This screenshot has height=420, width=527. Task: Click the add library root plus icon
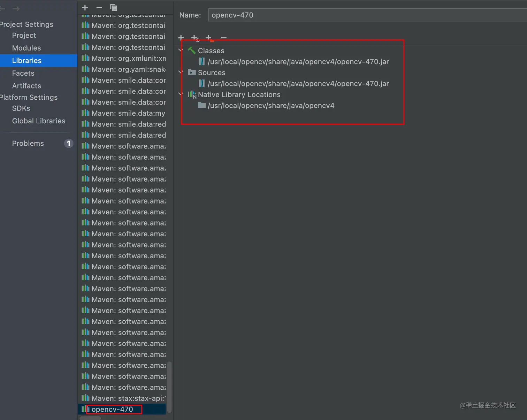(x=181, y=38)
